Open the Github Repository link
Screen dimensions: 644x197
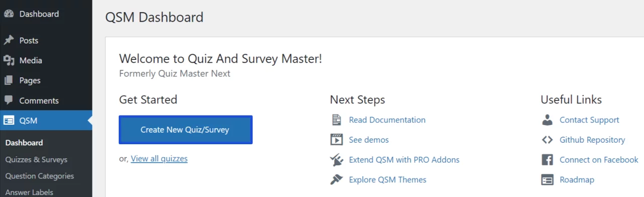pyautogui.click(x=592, y=140)
